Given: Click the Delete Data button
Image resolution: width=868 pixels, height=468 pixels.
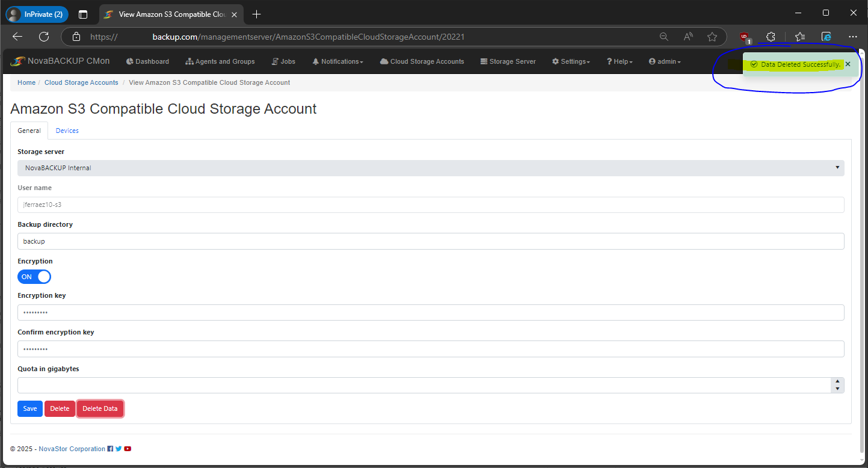Looking at the screenshot, I should [100, 408].
